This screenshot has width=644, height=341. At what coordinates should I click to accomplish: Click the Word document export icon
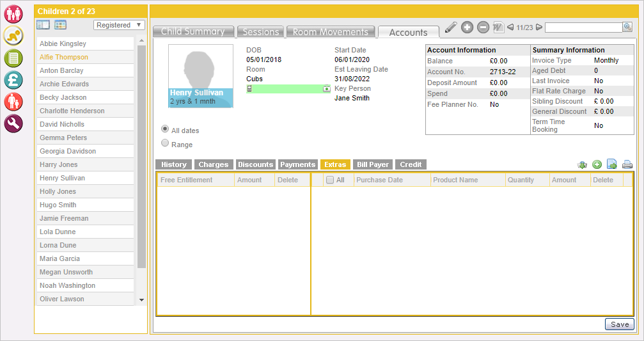(x=498, y=27)
